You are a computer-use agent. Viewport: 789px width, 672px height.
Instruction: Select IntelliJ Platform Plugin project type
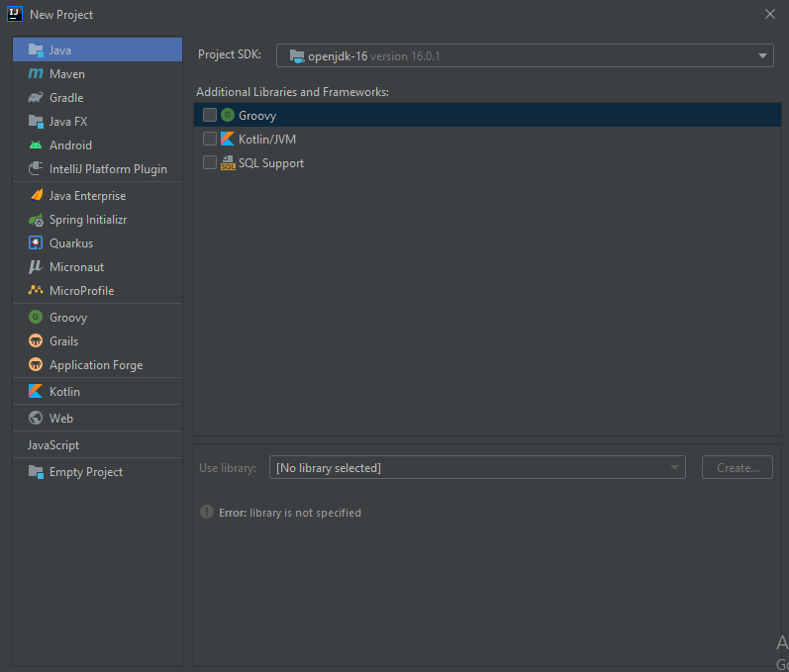[x=108, y=169]
